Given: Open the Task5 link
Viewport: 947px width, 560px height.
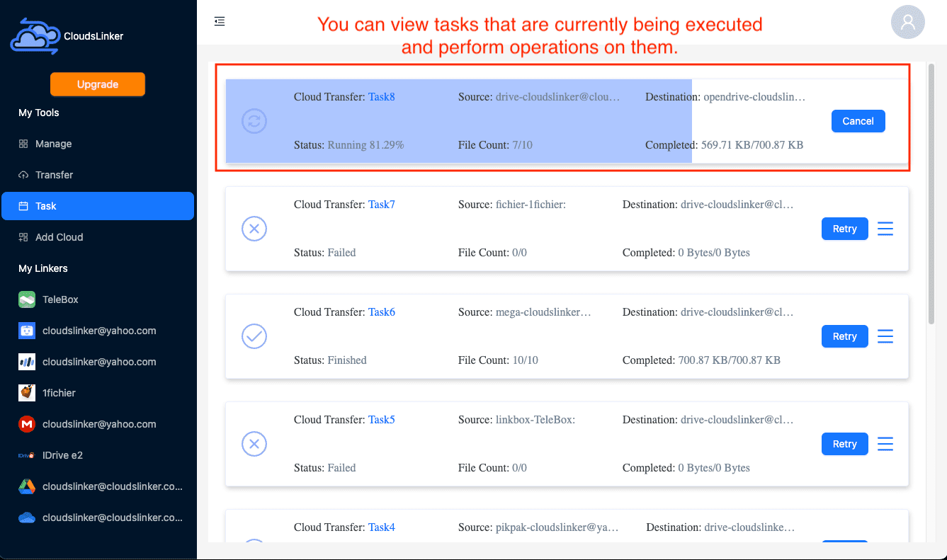Looking at the screenshot, I should [x=381, y=420].
